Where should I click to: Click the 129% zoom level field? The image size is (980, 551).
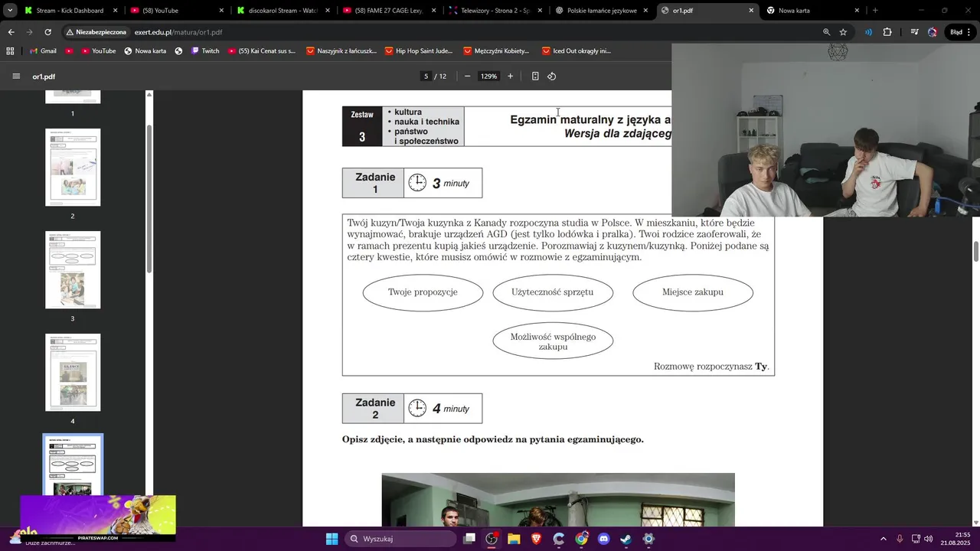pos(488,77)
